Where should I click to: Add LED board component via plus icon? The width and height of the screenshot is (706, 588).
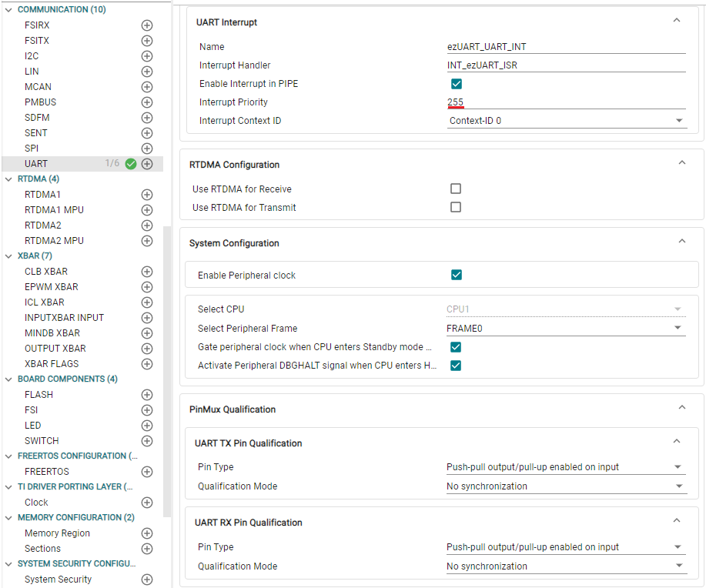pyautogui.click(x=147, y=426)
